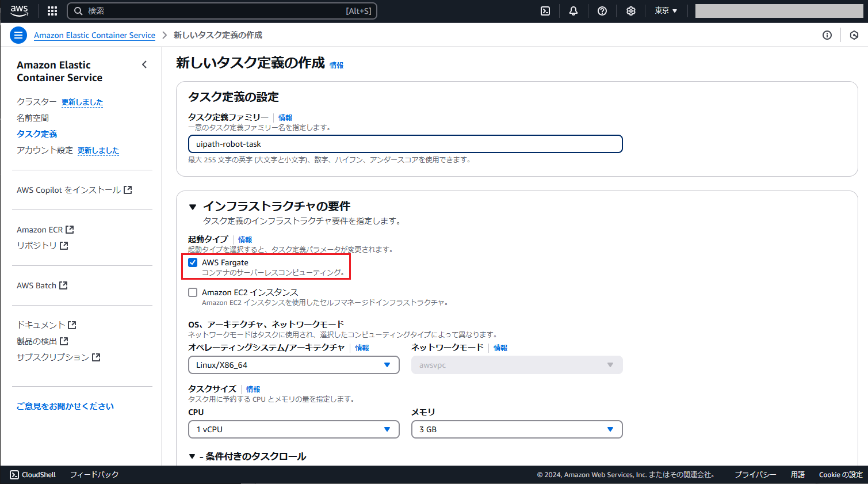Click 情報 link beside オペレーティングシステム/アーキテクチャ

coord(362,348)
